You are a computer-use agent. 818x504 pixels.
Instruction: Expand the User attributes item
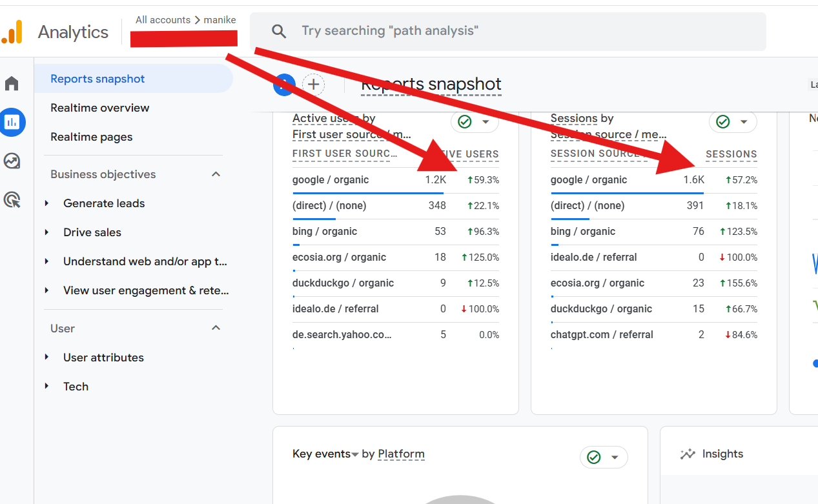coord(46,358)
